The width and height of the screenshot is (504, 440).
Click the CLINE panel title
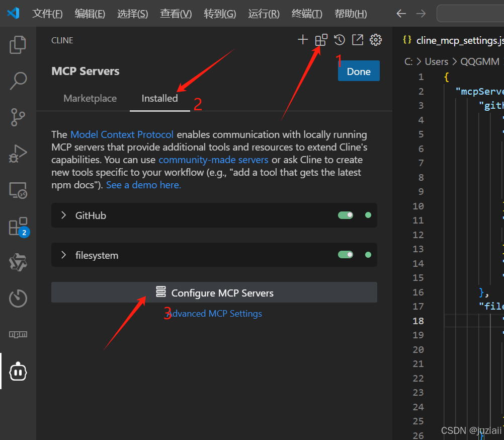[62, 40]
